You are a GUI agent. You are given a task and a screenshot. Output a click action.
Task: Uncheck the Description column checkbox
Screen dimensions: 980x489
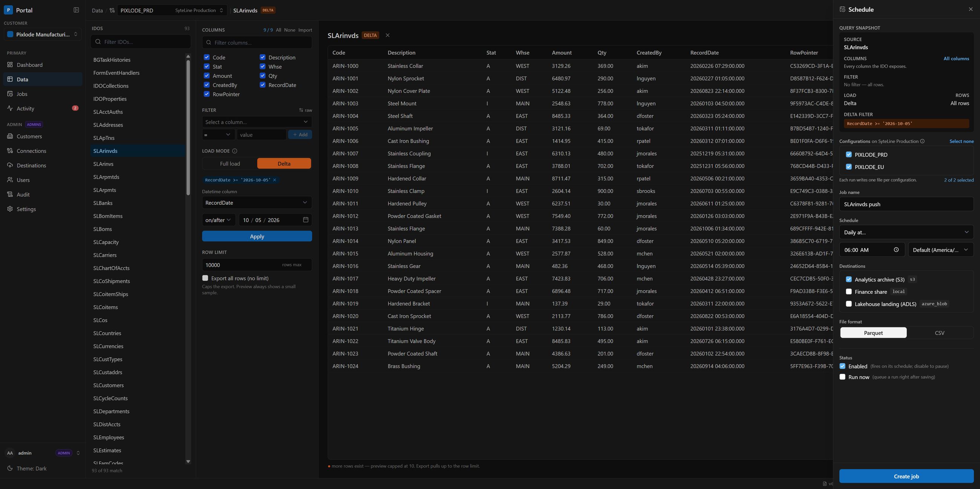point(262,57)
